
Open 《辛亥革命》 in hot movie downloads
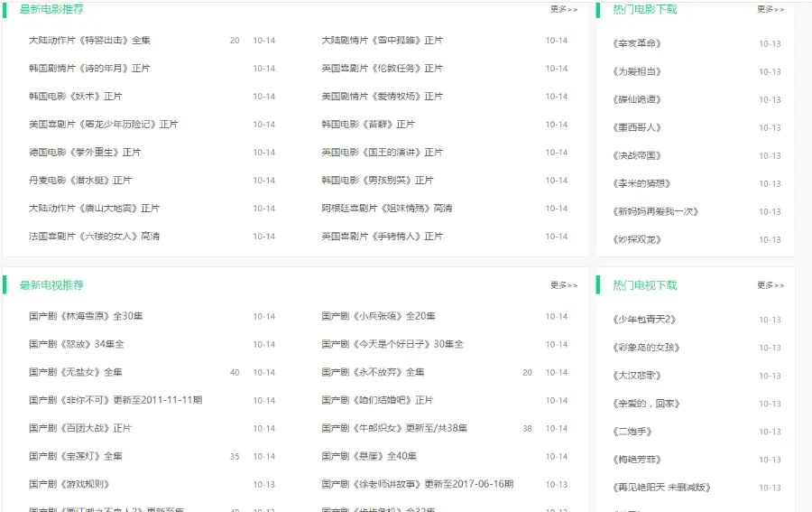pyautogui.click(x=637, y=43)
